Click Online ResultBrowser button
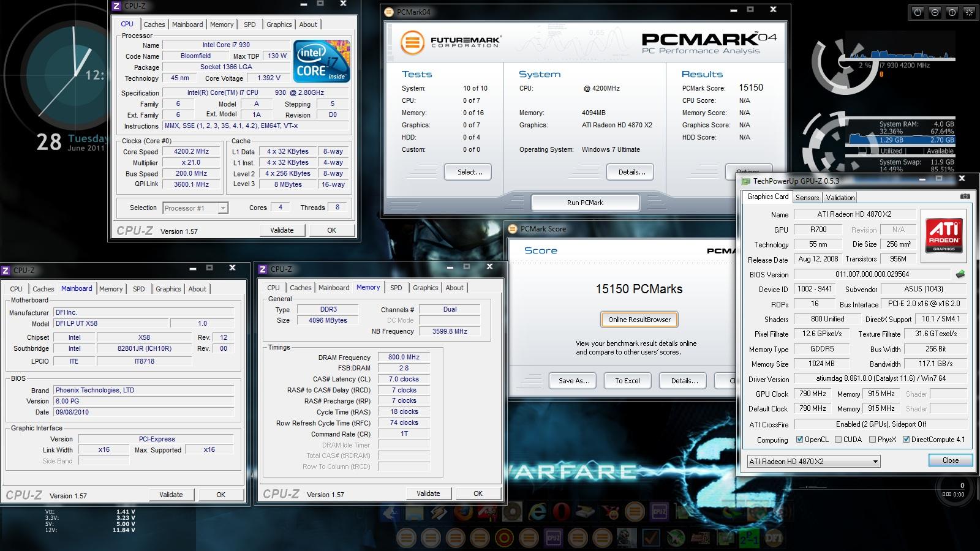980x551 pixels. point(639,320)
